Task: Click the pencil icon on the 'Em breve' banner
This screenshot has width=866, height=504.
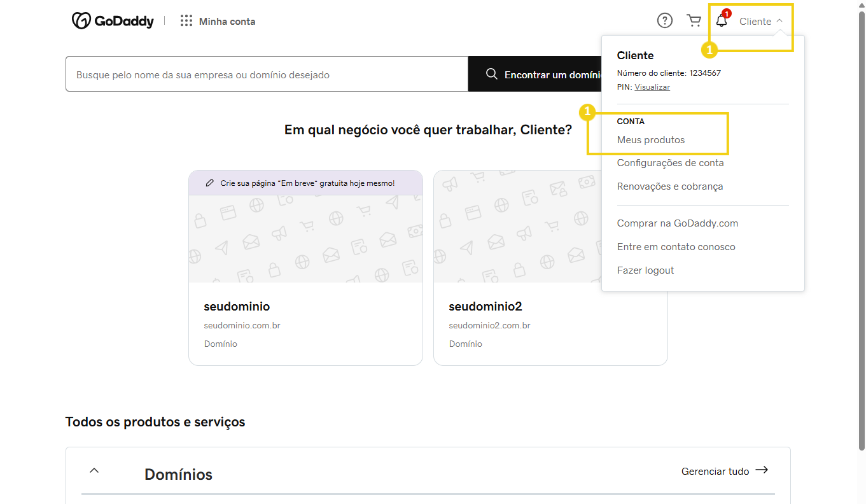Action: click(209, 183)
